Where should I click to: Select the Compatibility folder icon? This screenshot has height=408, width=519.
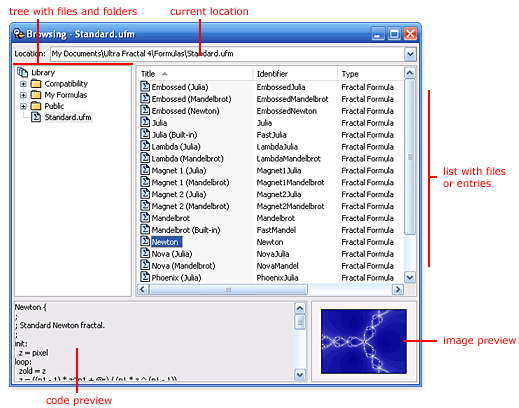(36, 84)
